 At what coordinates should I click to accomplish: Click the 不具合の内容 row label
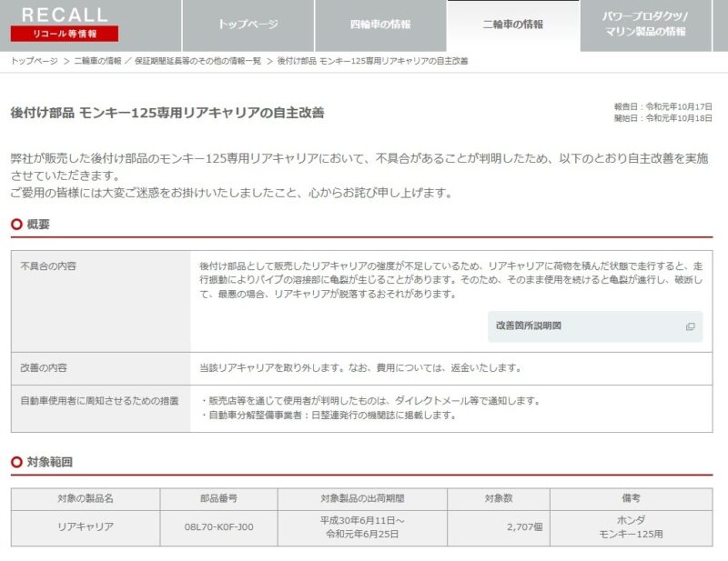pos(48,266)
